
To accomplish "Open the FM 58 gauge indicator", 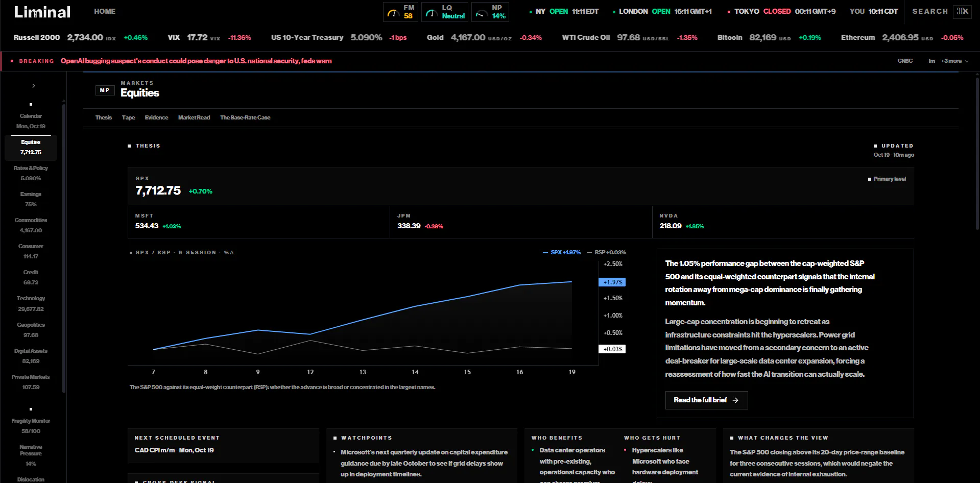I will pos(400,12).
